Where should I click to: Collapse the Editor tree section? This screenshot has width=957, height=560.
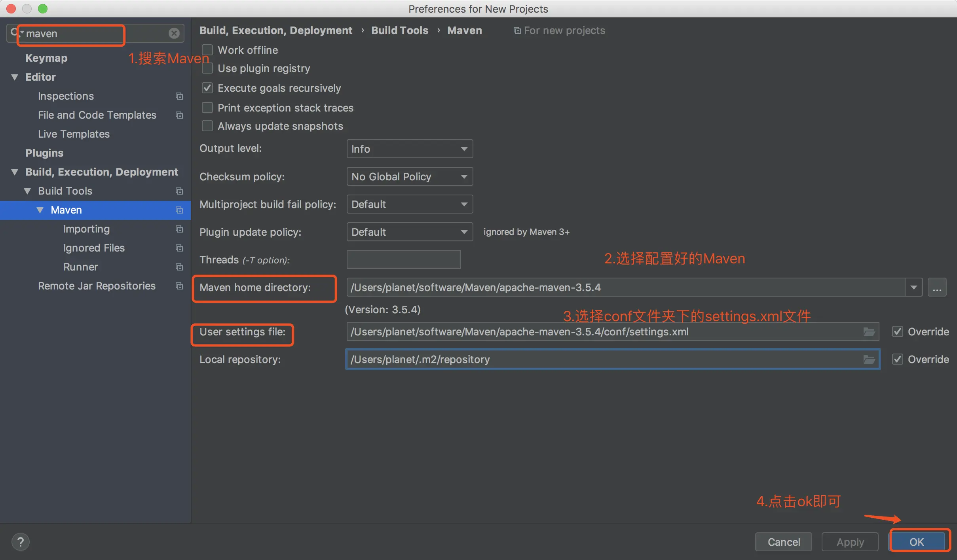click(x=15, y=77)
